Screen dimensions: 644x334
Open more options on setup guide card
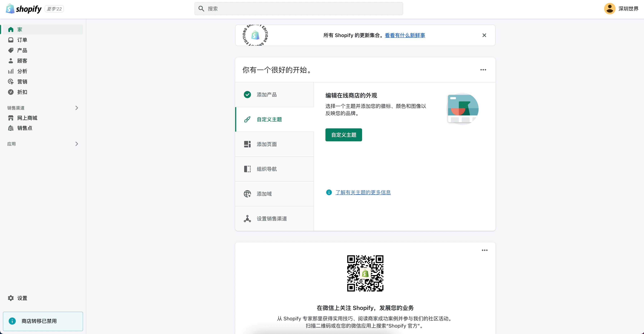tap(483, 70)
